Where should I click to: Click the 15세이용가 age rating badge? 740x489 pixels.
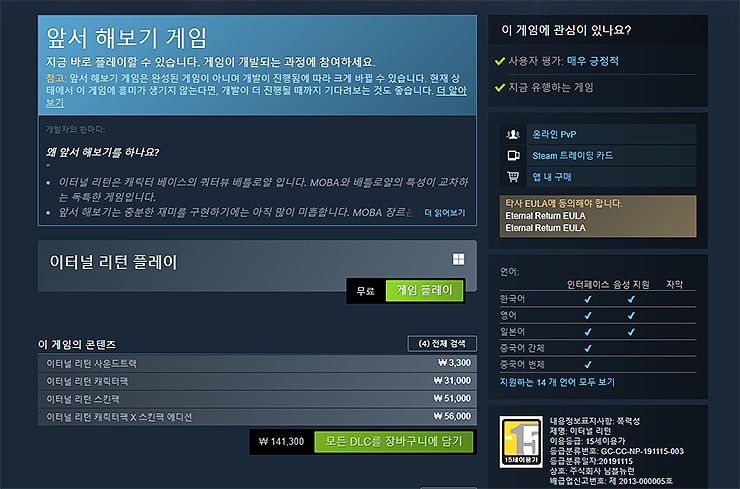(x=521, y=442)
